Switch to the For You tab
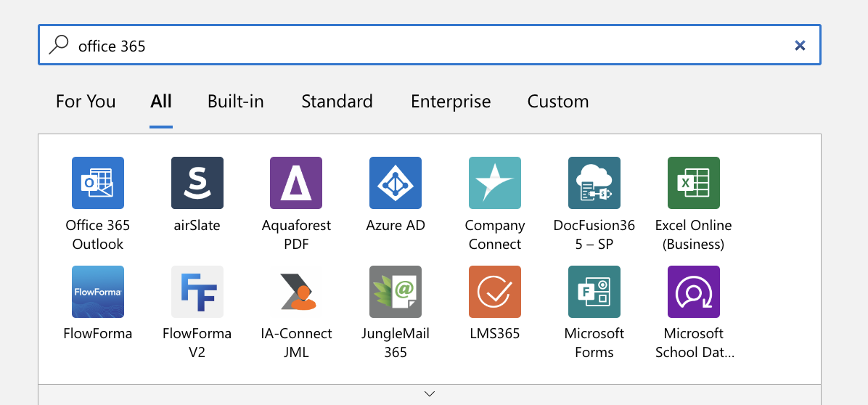This screenshot has width=868, height=405. 86,102
